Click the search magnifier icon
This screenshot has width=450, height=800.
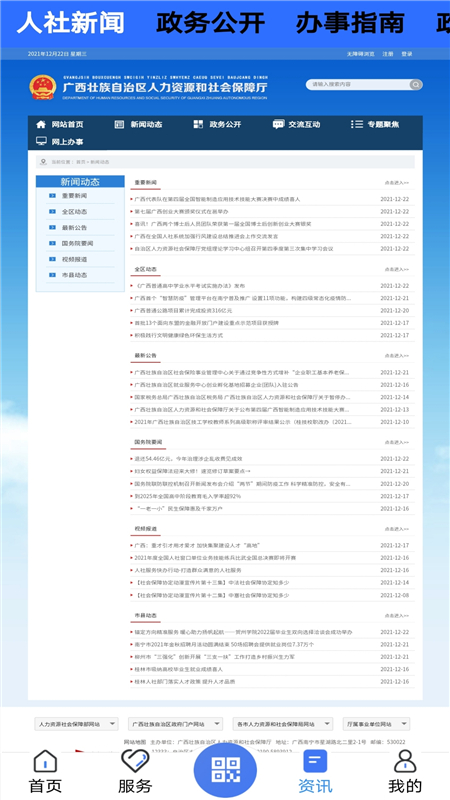(416, 84)
